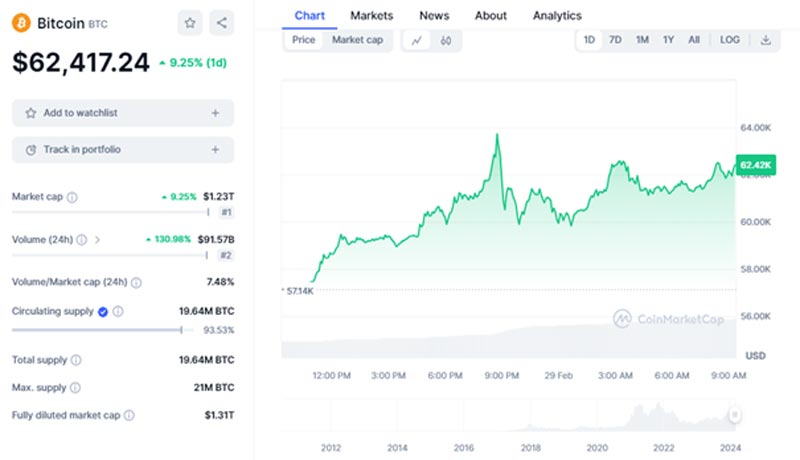Open the Chart tab
This screenshot has height=460, width=800.
(310, 16)
